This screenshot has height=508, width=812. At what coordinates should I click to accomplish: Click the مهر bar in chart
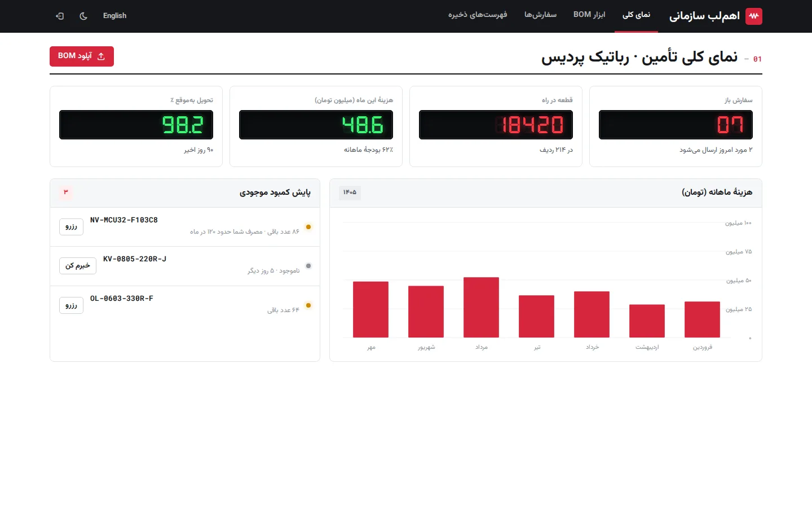[370, 309]
